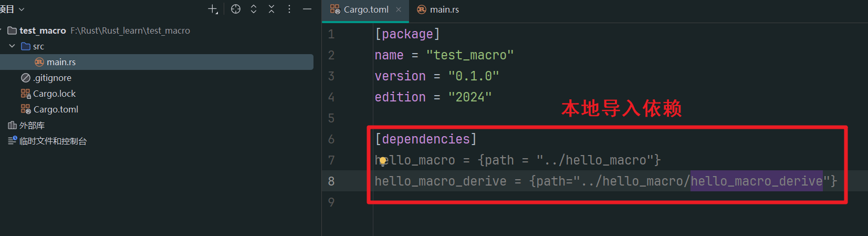Image resolution: width=868 pixels, height=236 pixels.
Task: Select the 外部库 external libraries node
Action: [x=32, y=125]
